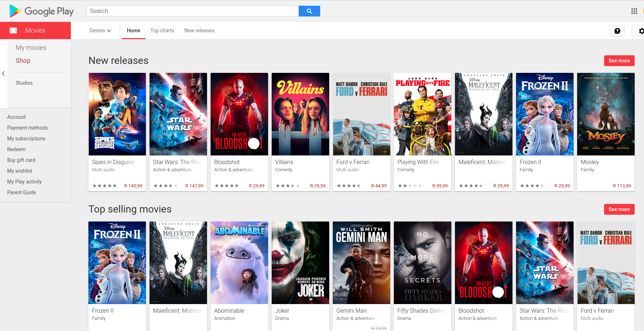
Task: Click star rating of Playing With Fire
Action: coord(410,186)
